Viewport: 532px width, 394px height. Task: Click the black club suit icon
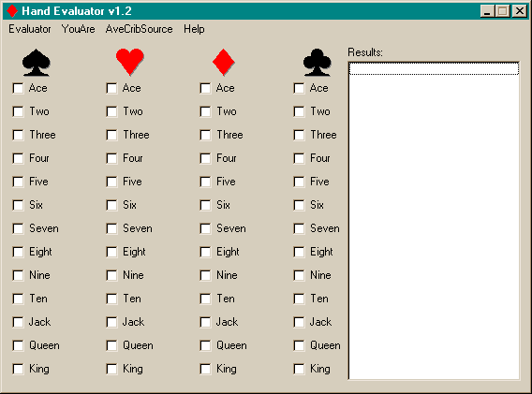click(317, 63)
